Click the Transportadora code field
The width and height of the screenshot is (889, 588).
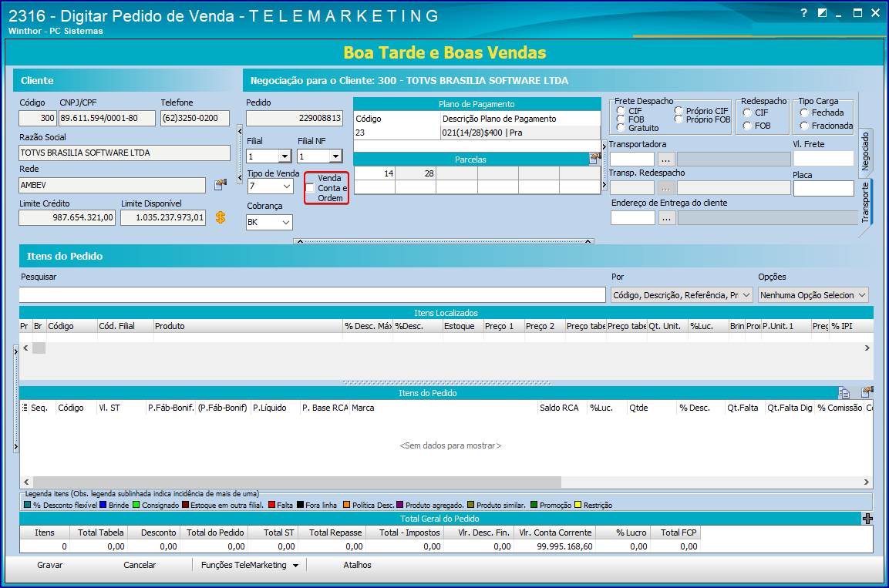(632, 160)
